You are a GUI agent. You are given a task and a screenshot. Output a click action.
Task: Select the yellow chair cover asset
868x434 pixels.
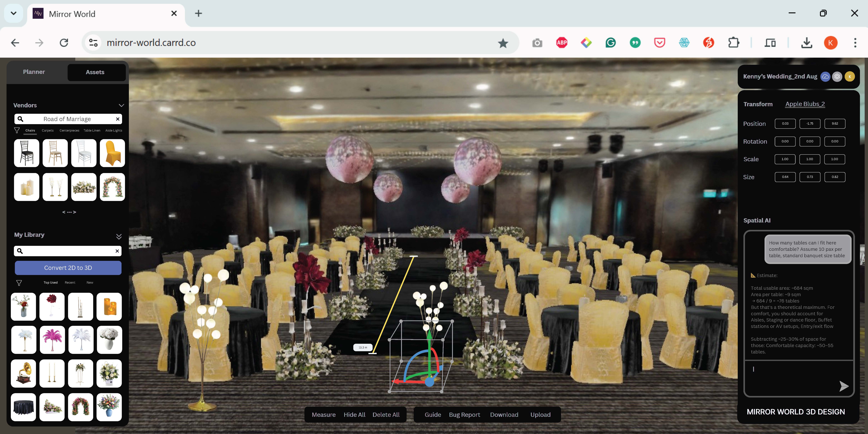pos(112,153)
